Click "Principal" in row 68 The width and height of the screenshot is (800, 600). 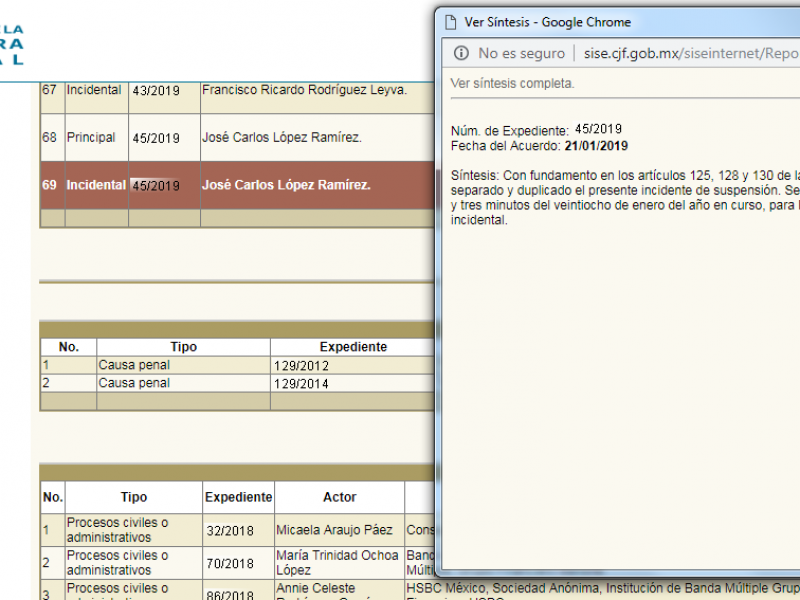(x=91, y=137)
